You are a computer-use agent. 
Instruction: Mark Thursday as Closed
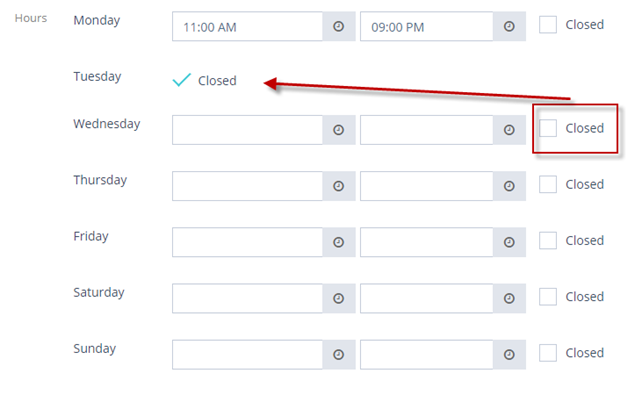click(548, 184)
